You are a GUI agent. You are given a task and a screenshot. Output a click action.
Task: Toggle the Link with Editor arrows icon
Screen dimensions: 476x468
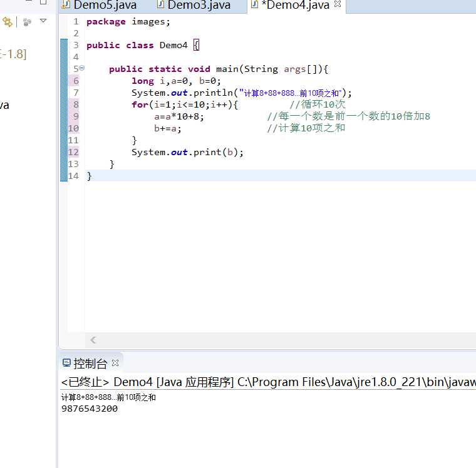pyautogui.click(x=8, y=22)
